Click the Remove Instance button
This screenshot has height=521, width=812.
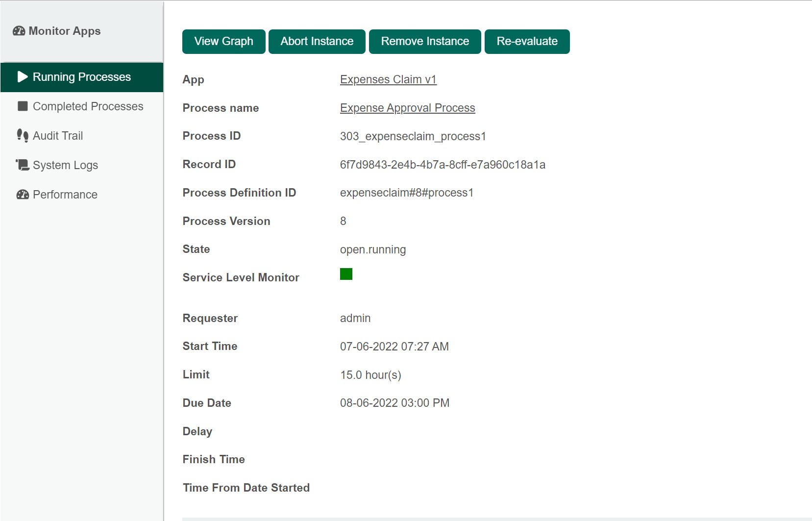point(425,42)
